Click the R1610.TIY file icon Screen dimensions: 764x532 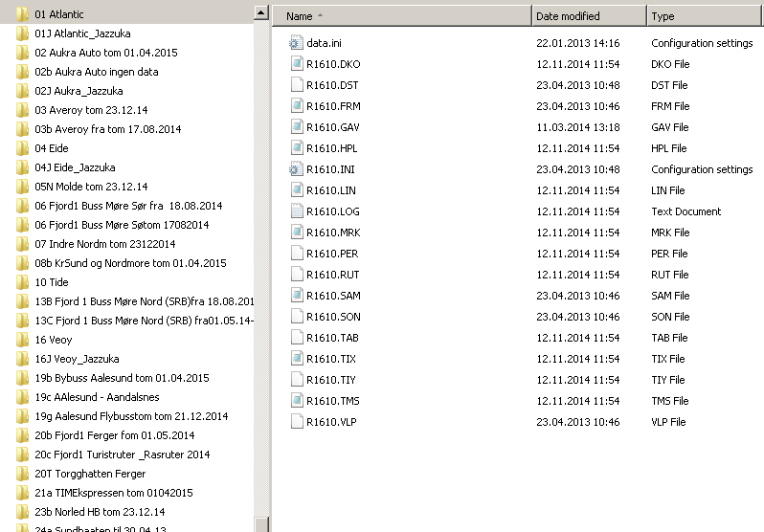(297, 380)
